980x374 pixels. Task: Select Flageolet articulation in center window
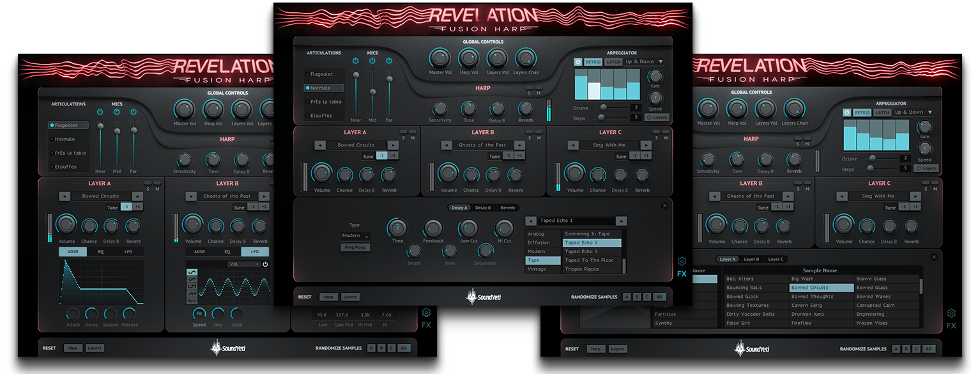click(x=325, y=74)
